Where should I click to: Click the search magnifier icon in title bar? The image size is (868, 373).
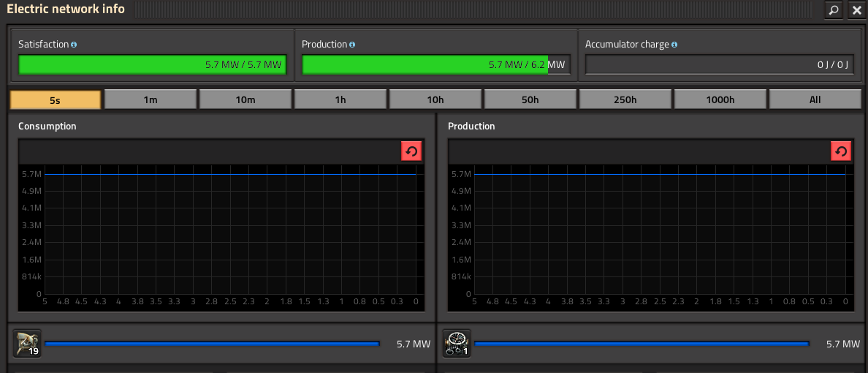[x=833, y=10]
